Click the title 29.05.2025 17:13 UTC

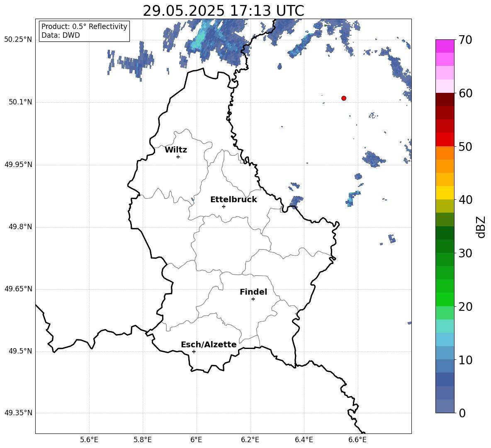(224, 11)
